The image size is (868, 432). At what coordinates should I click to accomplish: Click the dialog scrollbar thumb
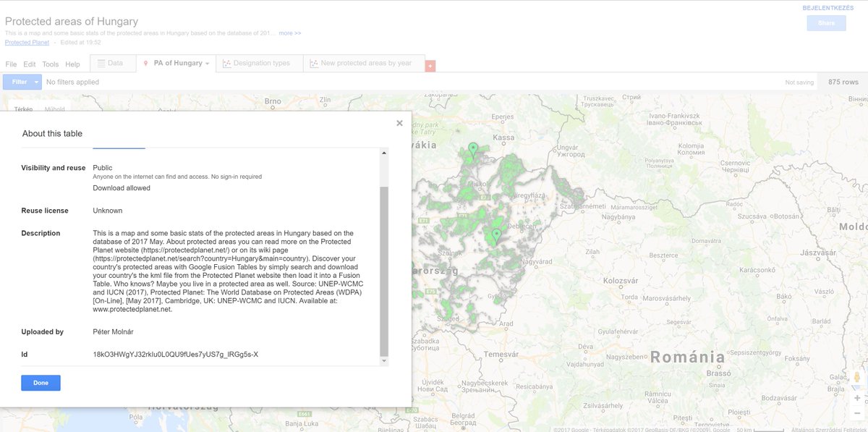384,270
